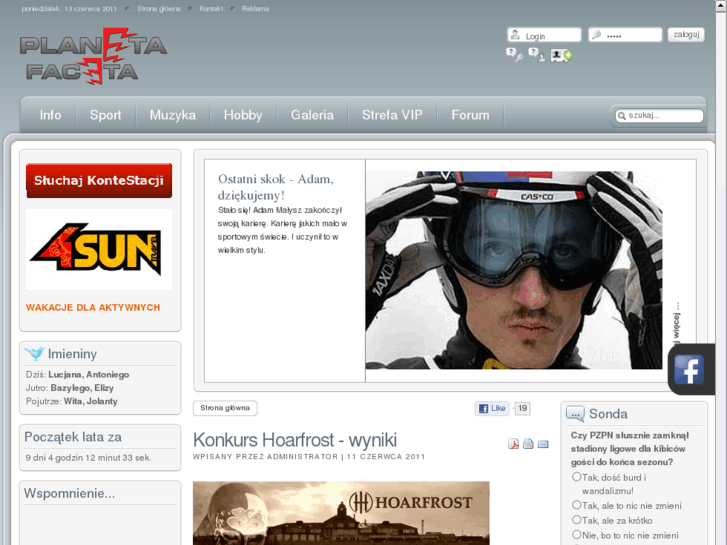Viewport: 727px width, 545px height.
Task: Click 'Wita, Jolanty' name day text
Action: (x=90, y=401)
